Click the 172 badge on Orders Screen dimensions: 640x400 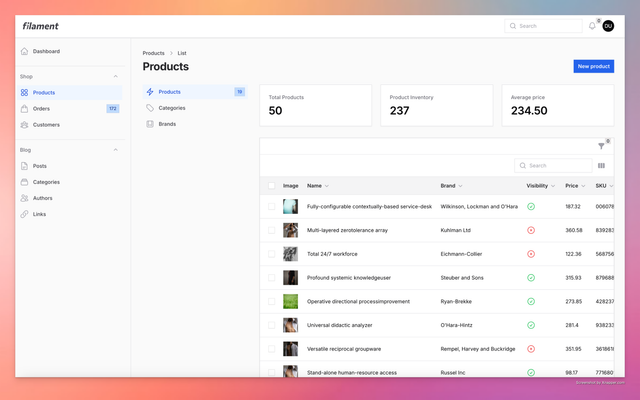[x=113, y=109]
